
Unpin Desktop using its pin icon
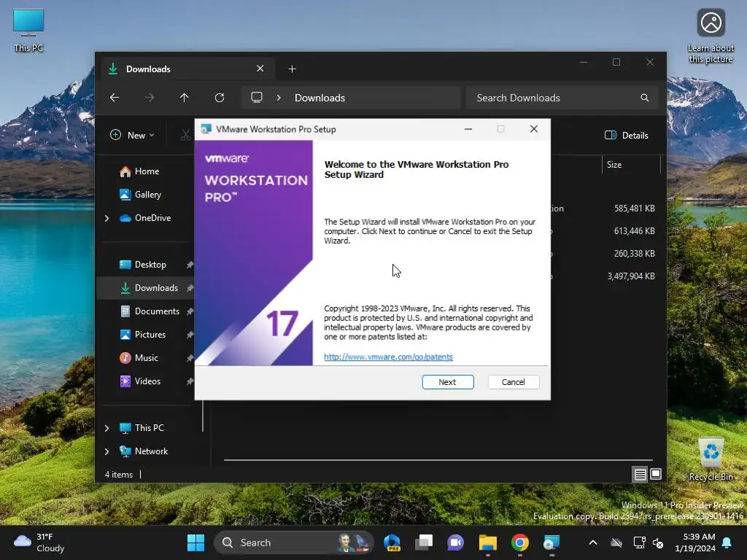[x=190, y=265]
